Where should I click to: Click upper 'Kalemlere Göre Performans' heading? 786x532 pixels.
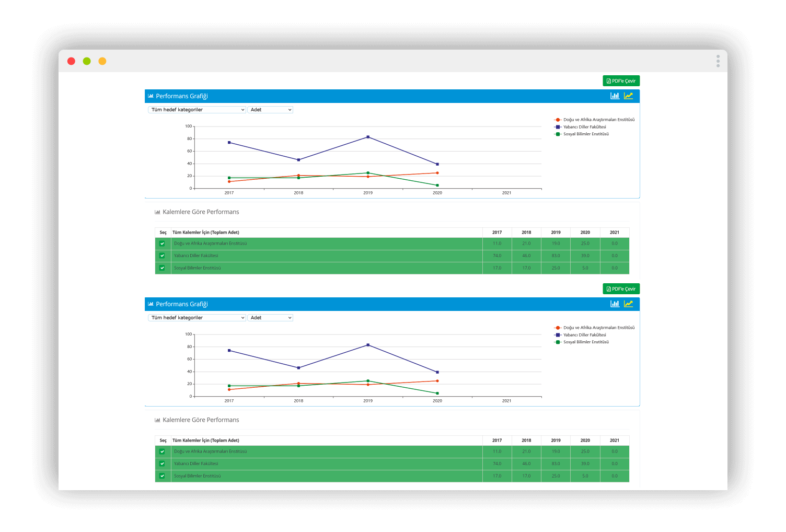pyautogui.click(x=201, y=212)
